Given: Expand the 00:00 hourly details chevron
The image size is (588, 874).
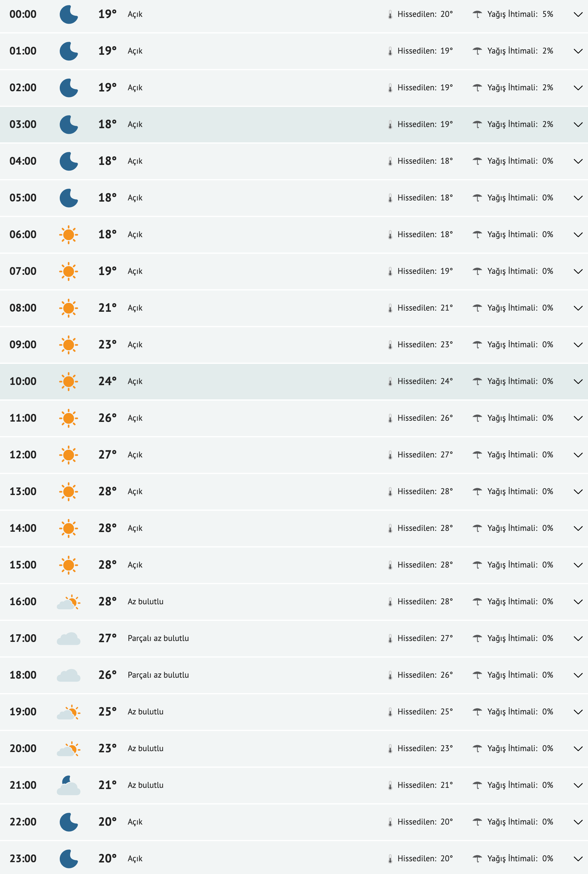Looking at the screenshot, I should (x=578, y=15).
